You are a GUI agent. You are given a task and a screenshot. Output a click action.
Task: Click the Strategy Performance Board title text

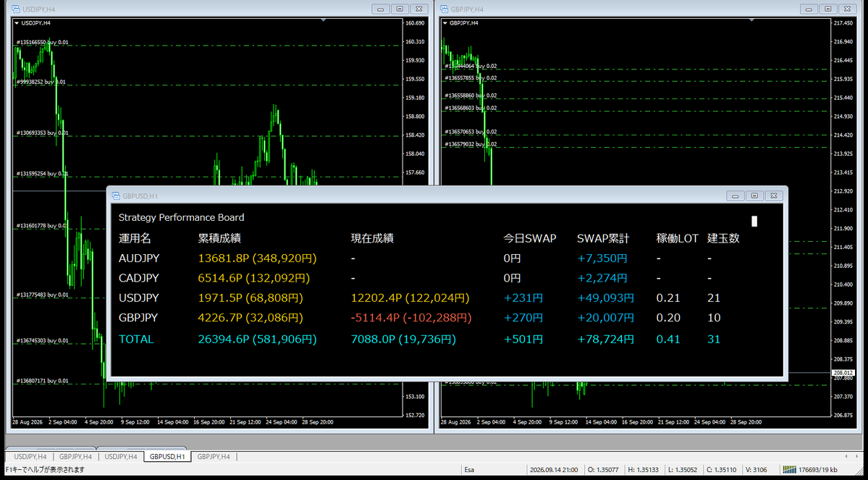(x=182, y=218)
